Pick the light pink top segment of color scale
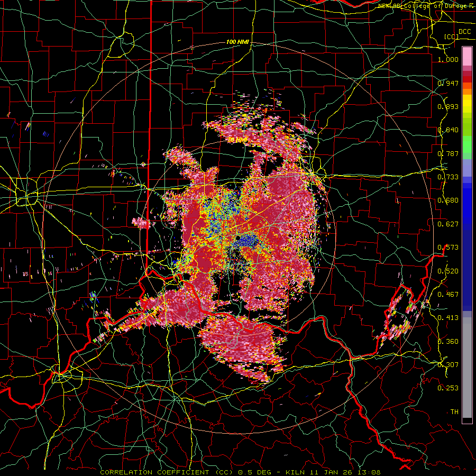This screenshot has width=476, height=476. [x=467, y=56]
